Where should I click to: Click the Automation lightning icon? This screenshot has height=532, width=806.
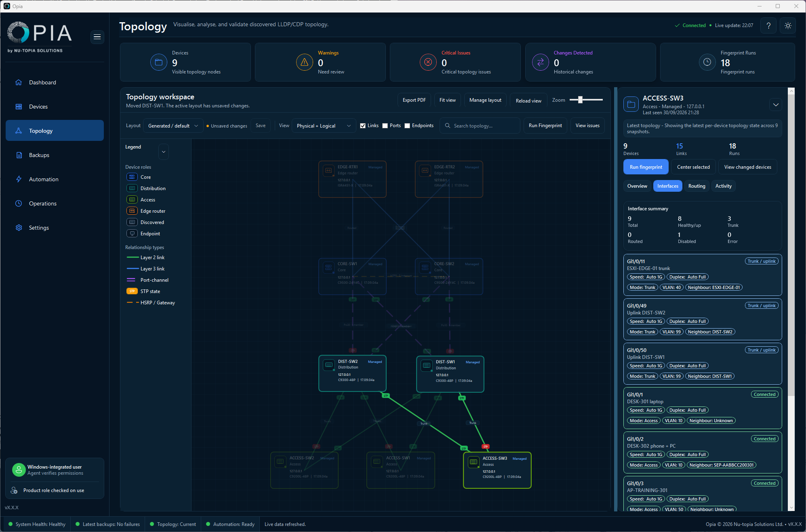click(19, 179)
